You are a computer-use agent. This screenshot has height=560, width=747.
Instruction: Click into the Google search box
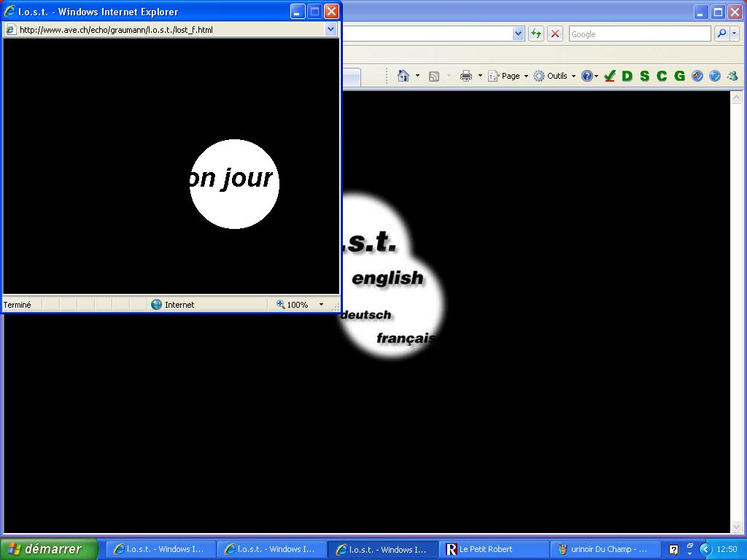point(640,34)
